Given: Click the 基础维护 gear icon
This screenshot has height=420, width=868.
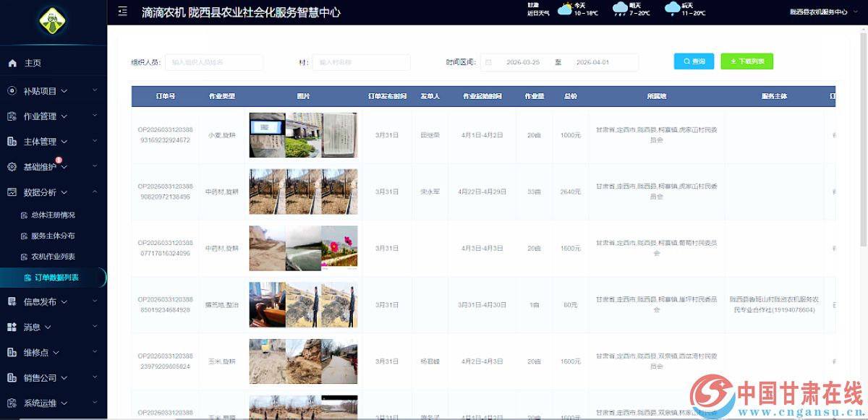Looking at the screenshot, I should point(12,167).
